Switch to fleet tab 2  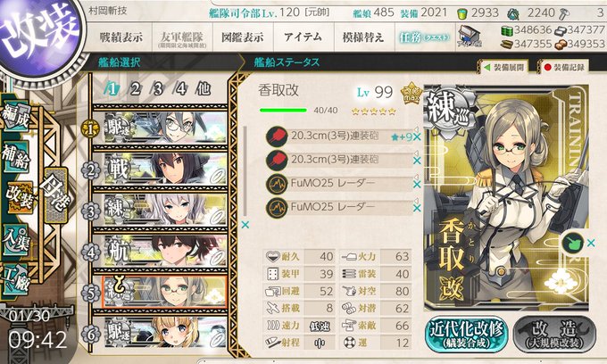pyautogui.click(x=135, y=89)
